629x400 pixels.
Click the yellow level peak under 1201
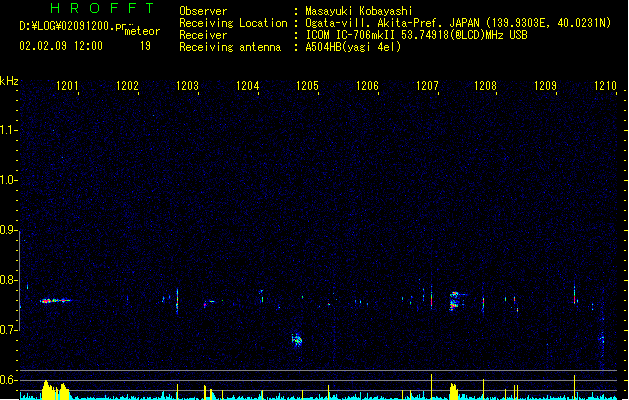[55, 390]
